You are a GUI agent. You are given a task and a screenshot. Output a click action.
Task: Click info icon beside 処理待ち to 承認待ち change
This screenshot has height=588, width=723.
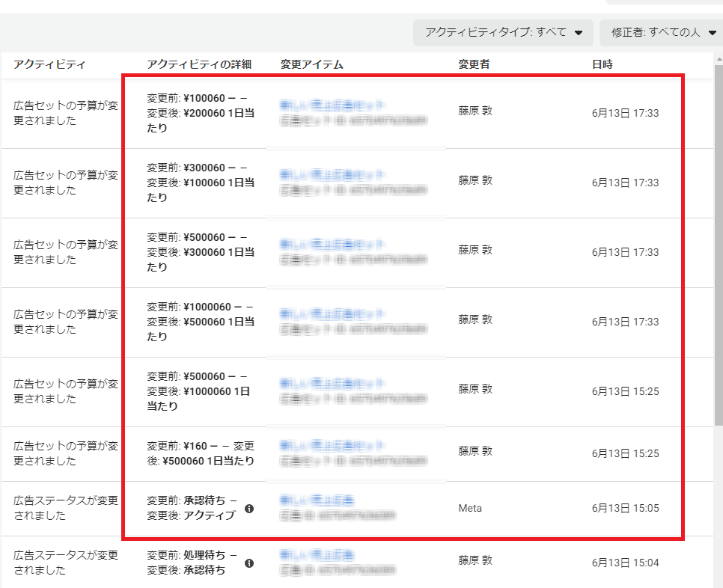point(249,563)
